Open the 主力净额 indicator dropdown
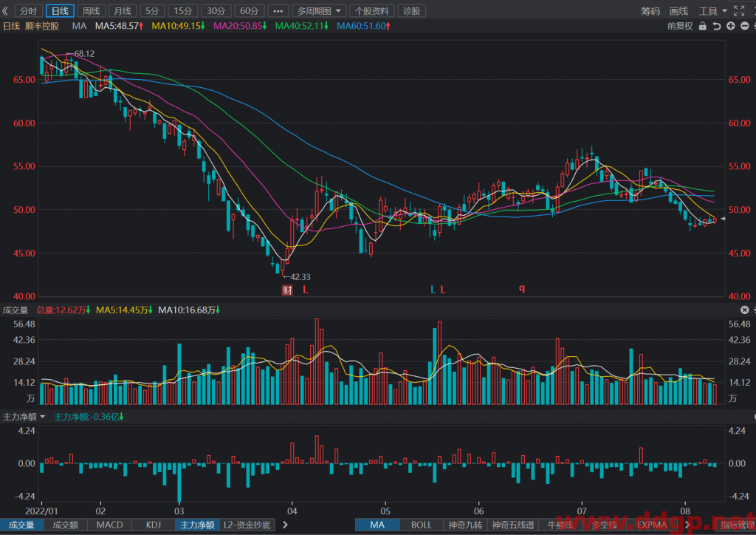The width and height of the screenshot is (756, 535). (24, 417)
